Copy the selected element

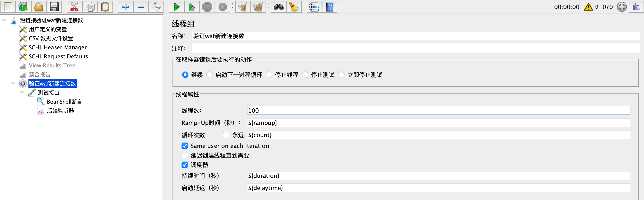[90, 7]
